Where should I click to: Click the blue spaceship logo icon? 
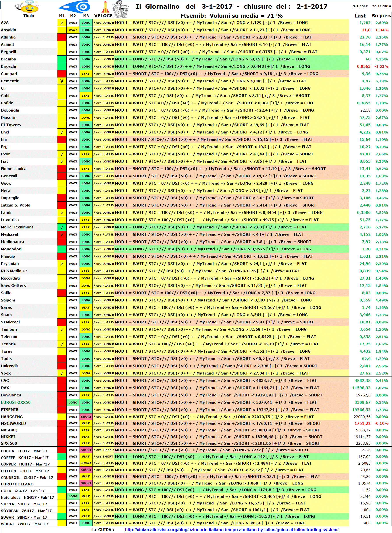point(75,7)
